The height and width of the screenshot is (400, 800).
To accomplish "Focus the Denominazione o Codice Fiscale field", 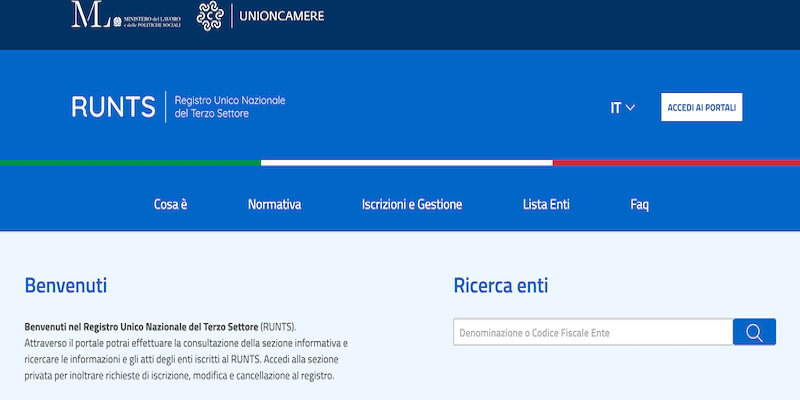I will pos(593,332).
